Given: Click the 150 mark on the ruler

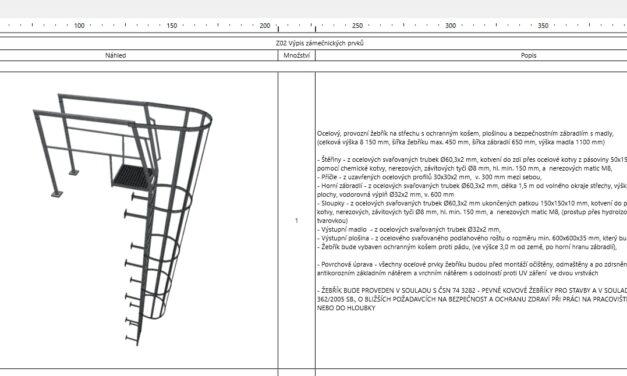Looking at the screenshot, I should 172,26.
